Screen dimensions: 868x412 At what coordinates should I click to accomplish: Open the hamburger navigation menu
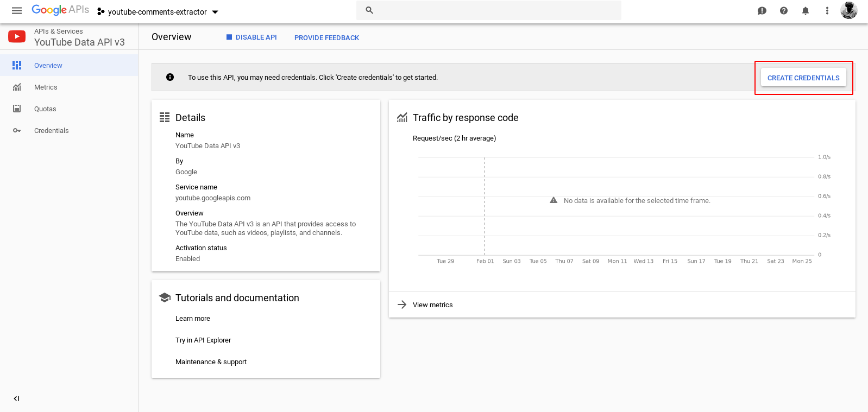click(x=17, y=11)
